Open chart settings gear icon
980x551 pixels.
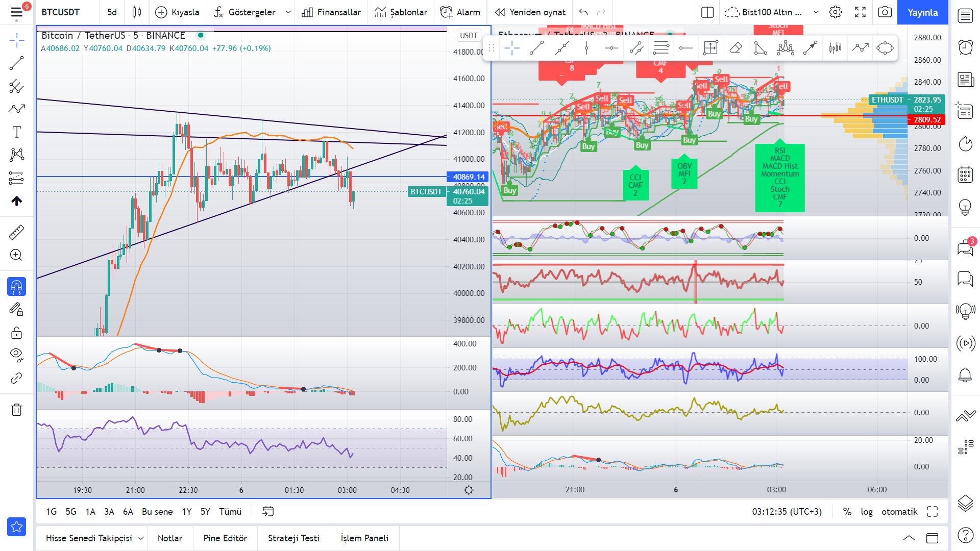(x=835, y=12)
